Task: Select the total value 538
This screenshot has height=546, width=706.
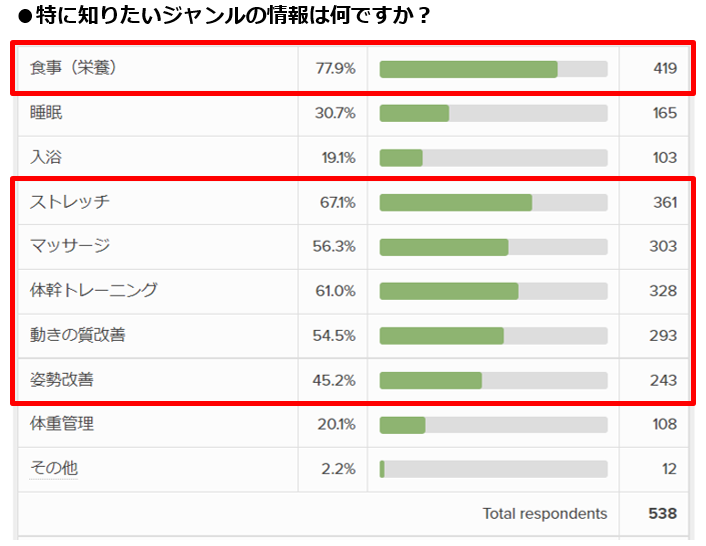Action: (661, 513)
